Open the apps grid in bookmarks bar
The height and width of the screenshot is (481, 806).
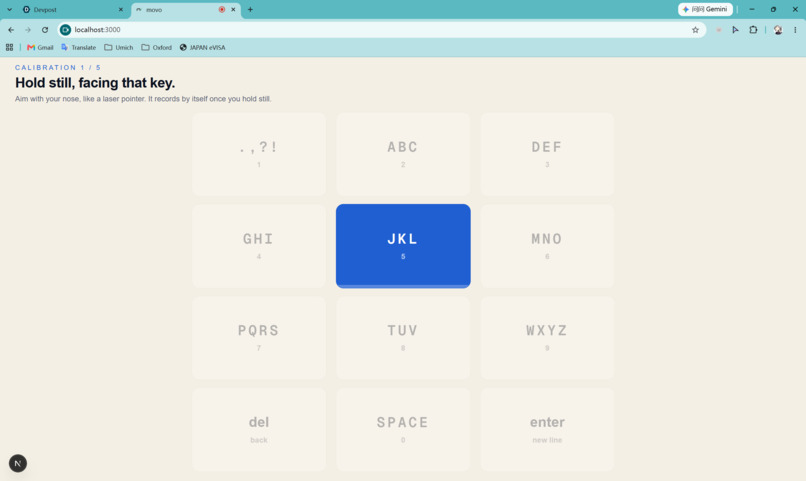pyautogui.click(x=9, y=47)
